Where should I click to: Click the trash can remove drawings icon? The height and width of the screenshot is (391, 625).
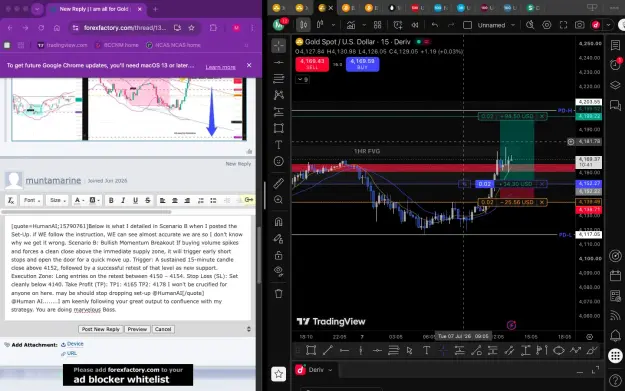point(279,294)
